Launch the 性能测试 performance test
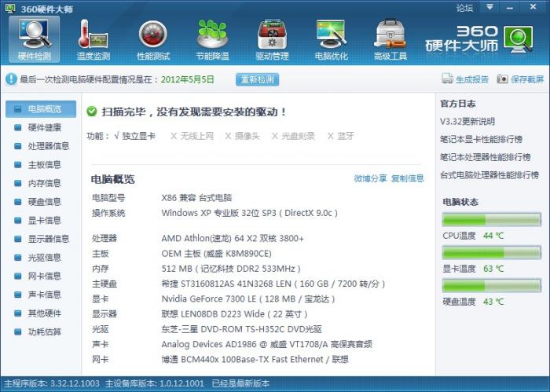The height and width of the screenshot is (392, 550). (153, 39)
